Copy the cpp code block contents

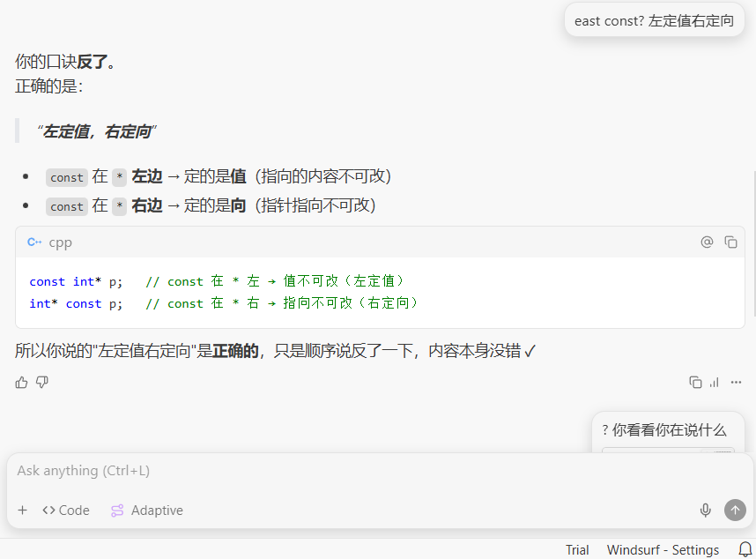[730, 242]
